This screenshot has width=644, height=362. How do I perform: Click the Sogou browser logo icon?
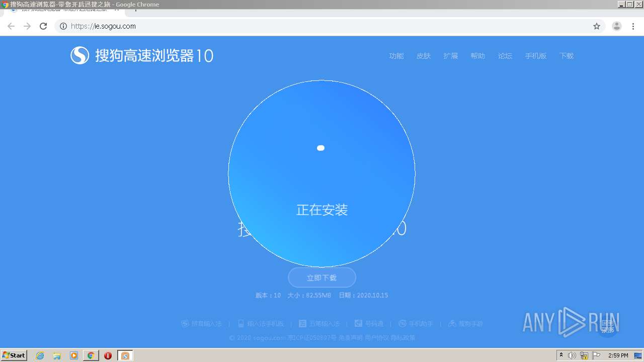tap(80, 55)
